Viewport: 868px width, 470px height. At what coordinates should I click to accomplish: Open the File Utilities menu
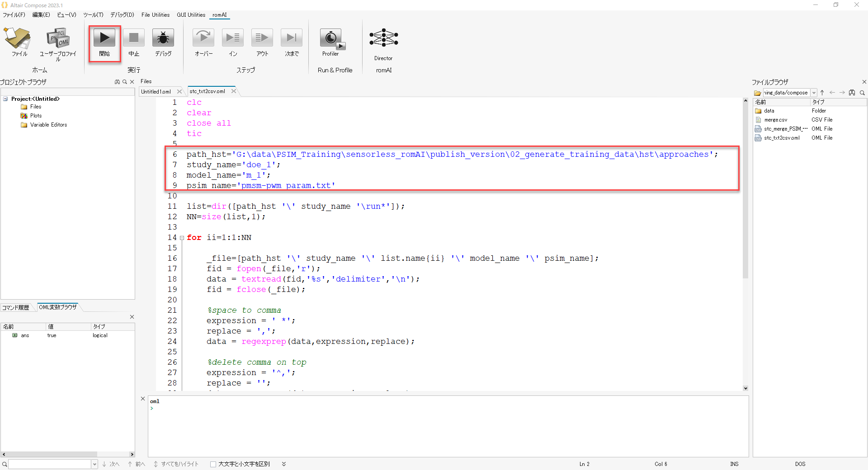click(156, 15)
